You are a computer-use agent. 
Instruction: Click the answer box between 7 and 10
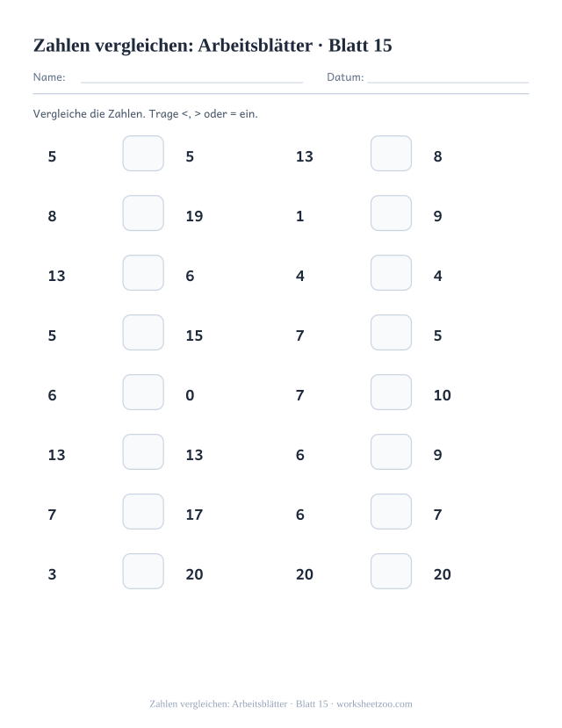tap(391, 393)
